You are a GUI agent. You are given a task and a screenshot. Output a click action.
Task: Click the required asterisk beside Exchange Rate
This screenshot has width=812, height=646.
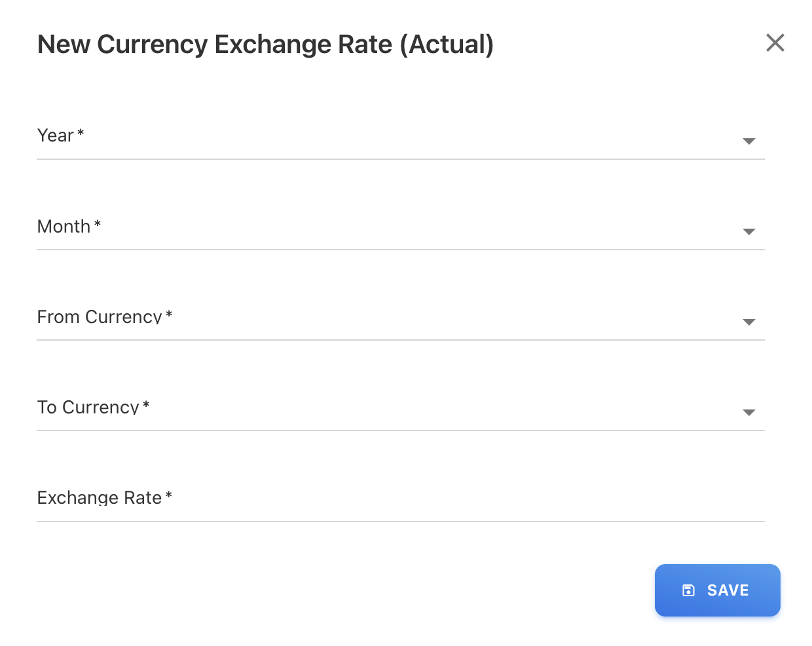(169, 495)
